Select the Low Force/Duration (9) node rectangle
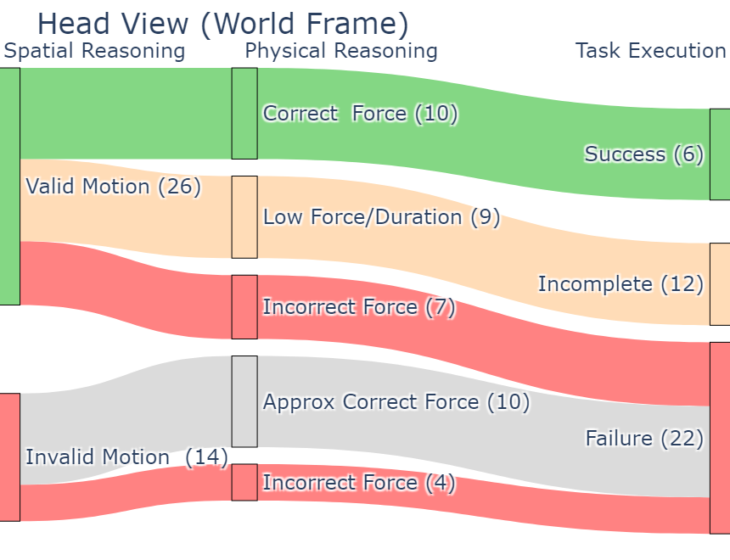The image size is (730, 560). 244,216
